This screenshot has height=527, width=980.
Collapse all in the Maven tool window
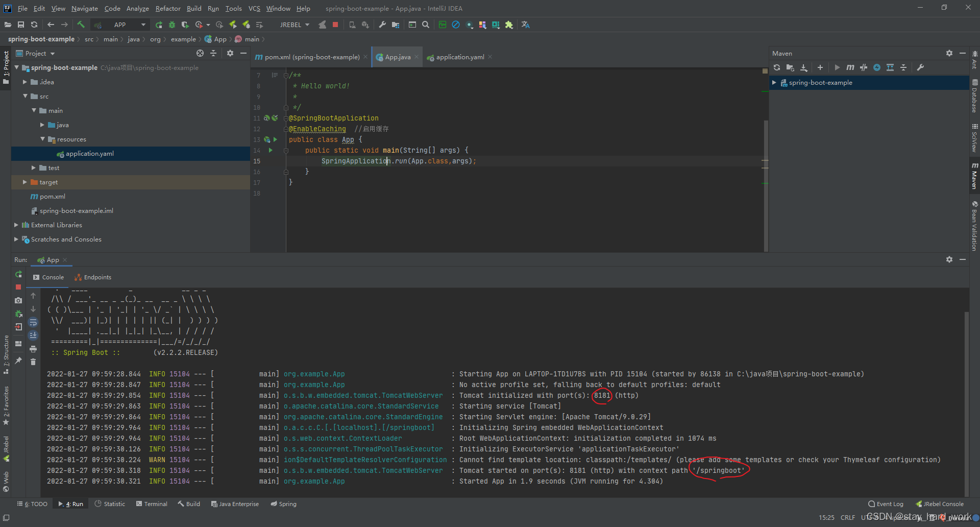coord(903,67)
